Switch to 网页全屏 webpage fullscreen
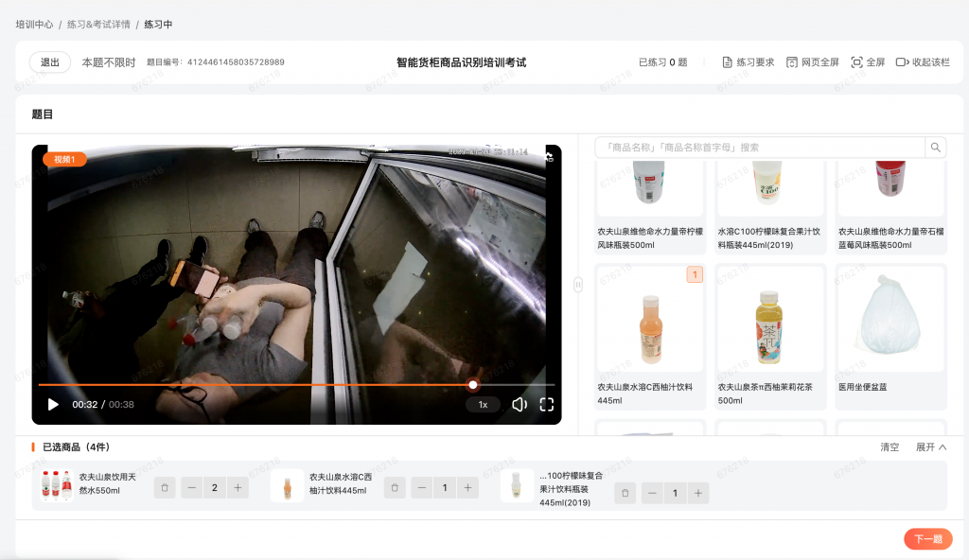 [x=812, y=62]
